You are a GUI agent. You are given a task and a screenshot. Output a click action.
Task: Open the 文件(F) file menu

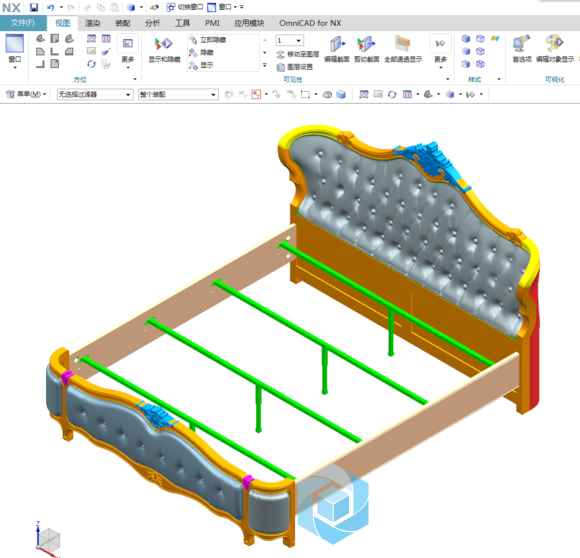tap(23, 23)
